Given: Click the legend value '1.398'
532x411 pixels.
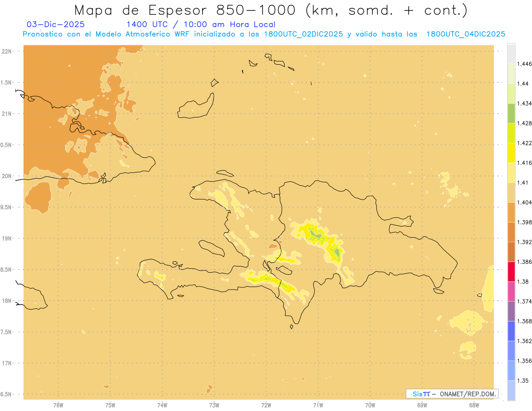Looking at the screenshot, I should point(525,222).
